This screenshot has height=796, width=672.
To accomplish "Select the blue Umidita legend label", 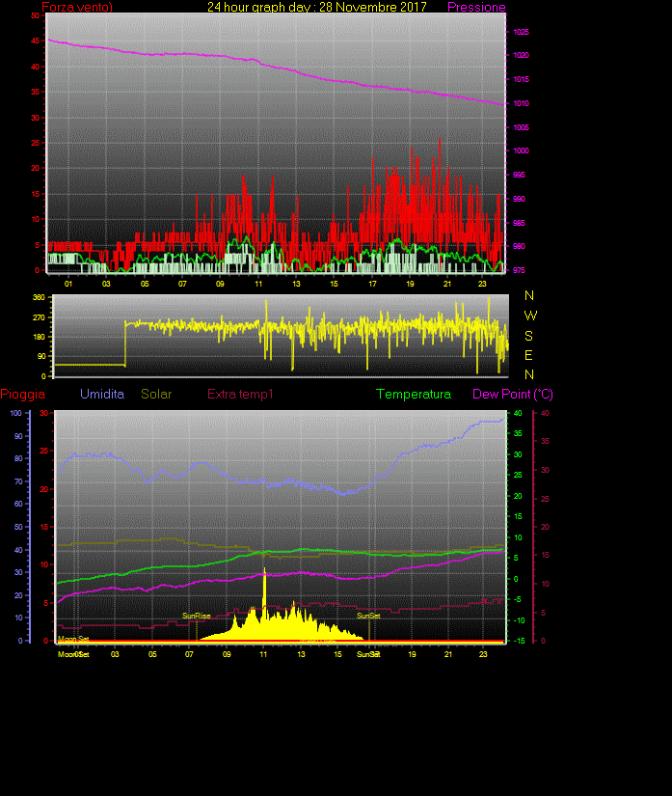I will (x=102, y=395).
